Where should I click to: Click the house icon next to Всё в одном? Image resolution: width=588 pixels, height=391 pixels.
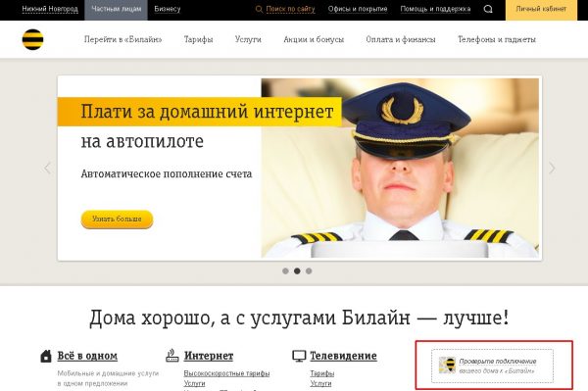point(46,356)
